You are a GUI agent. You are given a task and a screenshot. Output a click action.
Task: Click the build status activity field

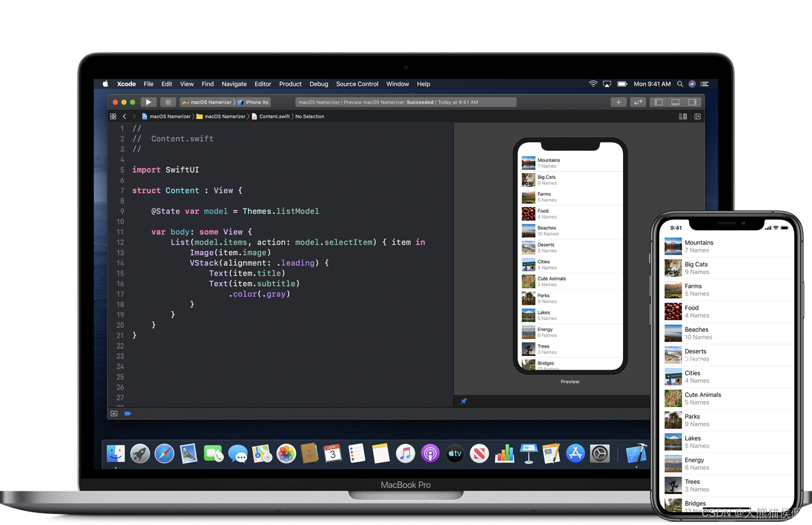click(405, 102)
